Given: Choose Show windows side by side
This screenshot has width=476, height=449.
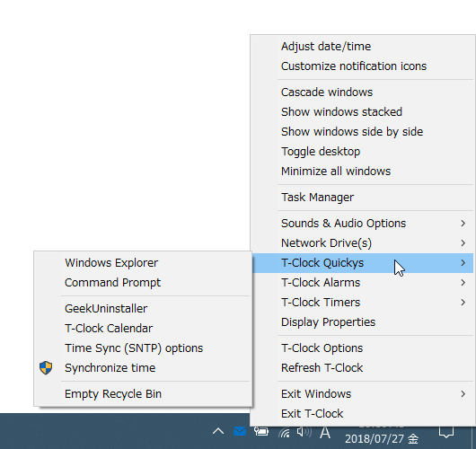Looking at the screenshot, I should tap(363, 132).
